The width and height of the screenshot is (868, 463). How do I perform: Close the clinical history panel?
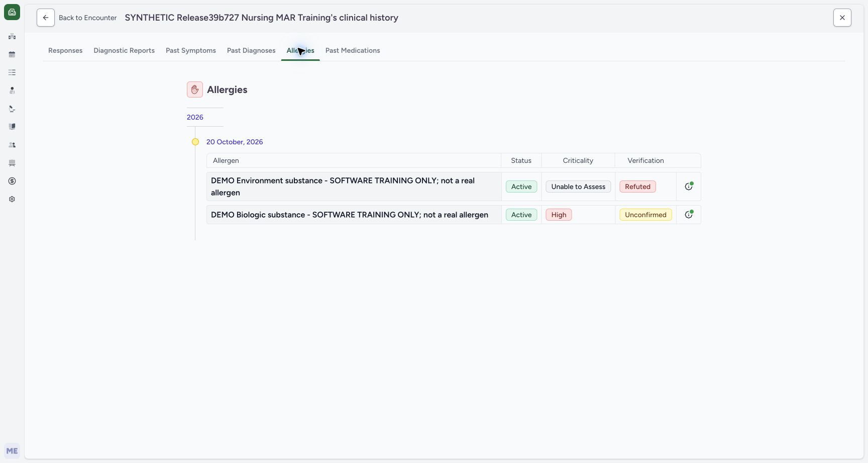[842, 18]
